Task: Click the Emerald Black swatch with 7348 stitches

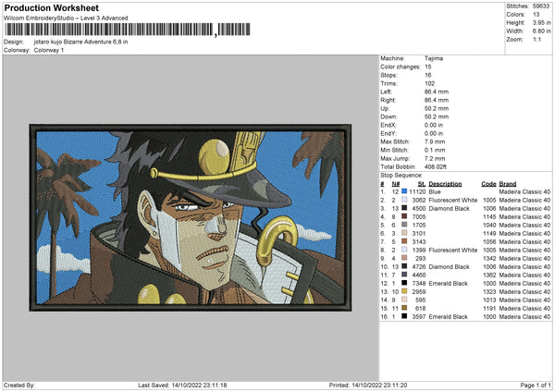Action: coord(404,283)
